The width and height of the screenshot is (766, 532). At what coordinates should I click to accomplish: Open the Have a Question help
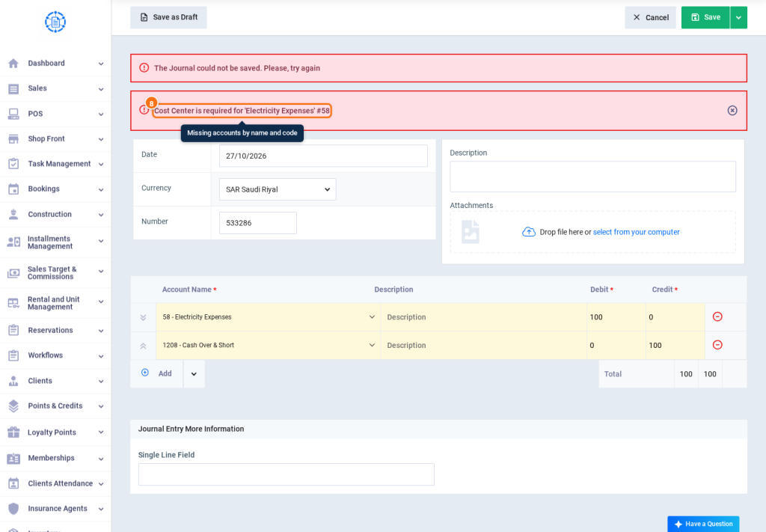703,525
